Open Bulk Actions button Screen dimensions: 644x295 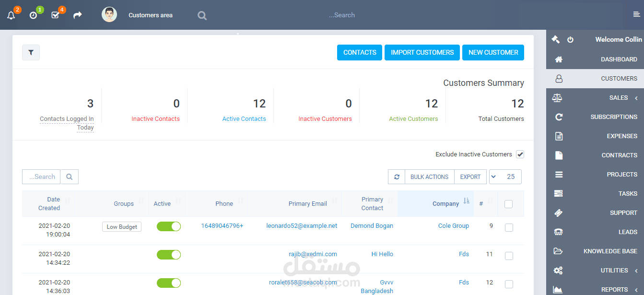pyautogui.click(x=429, y=177)
